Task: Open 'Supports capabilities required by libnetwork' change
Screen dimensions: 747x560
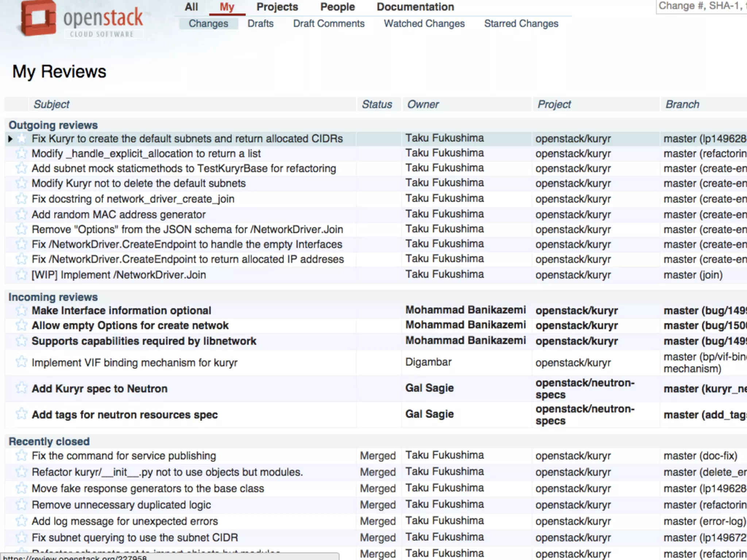Action: pos(144,341)
